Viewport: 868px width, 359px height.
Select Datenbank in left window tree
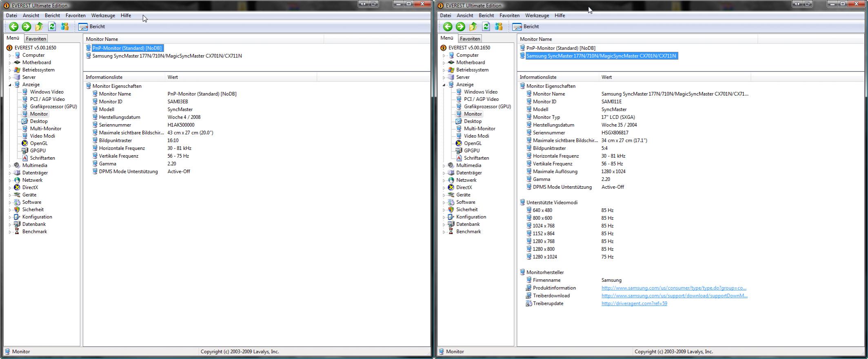[x=34, y=224]
